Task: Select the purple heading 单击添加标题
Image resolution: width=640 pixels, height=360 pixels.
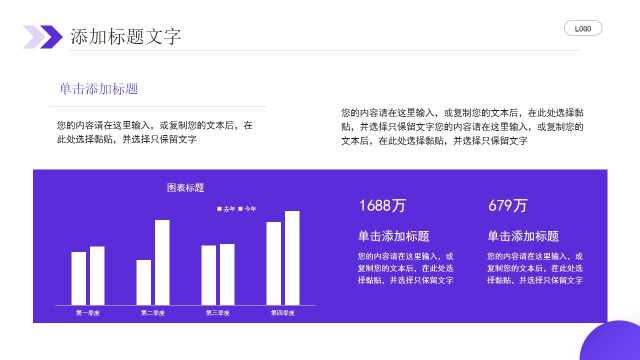Action: (99, 89)
